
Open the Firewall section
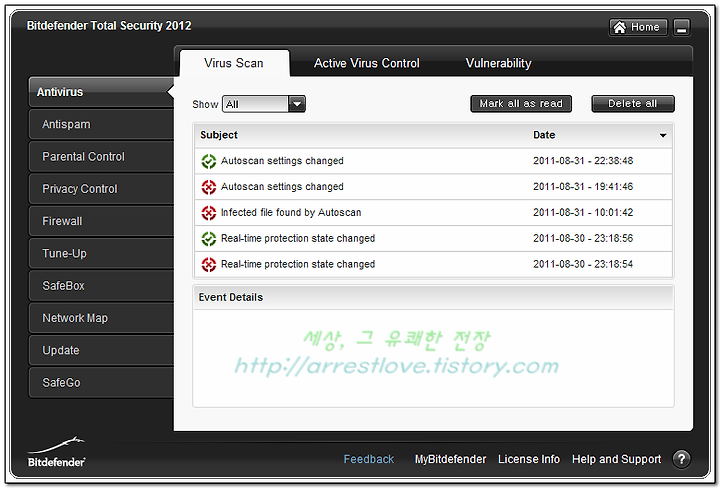pyautogui.click(x=101, y=221)
